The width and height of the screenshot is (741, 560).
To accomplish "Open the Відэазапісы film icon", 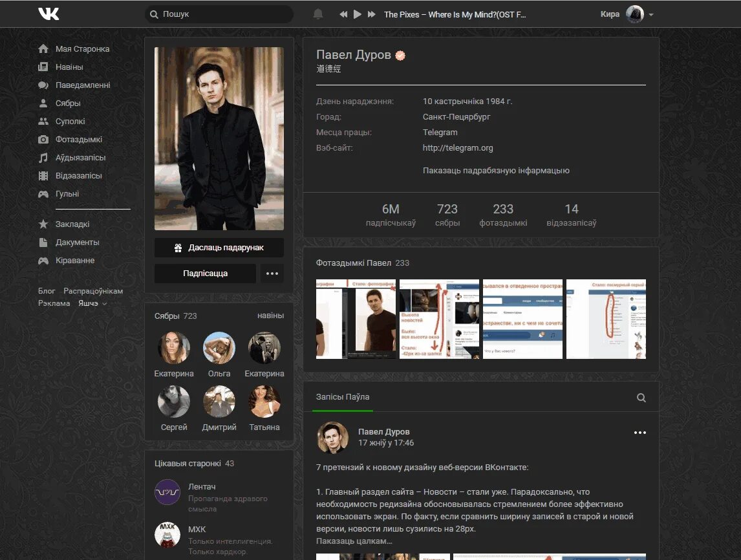I will [x=43, y=176].
